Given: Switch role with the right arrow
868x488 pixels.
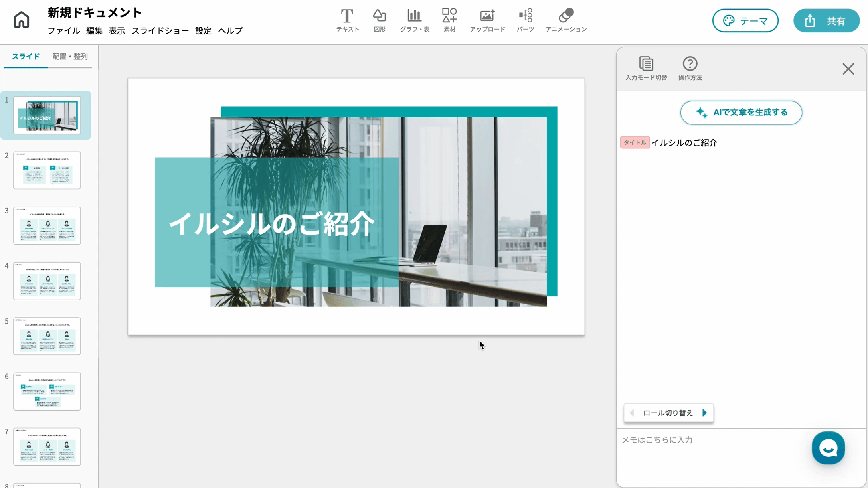Looking at the screenshot, I should [704, 413].
